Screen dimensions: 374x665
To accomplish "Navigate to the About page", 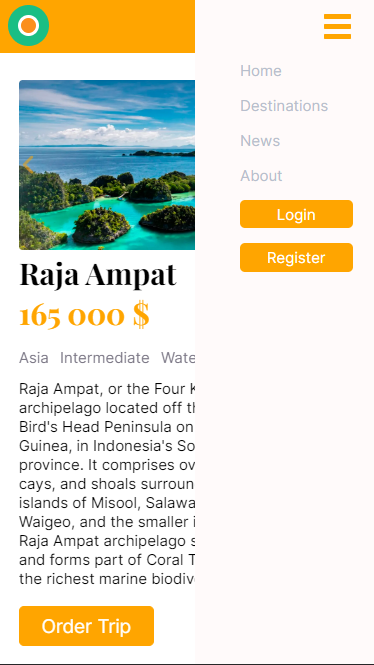I will click(x=261, y=176).
